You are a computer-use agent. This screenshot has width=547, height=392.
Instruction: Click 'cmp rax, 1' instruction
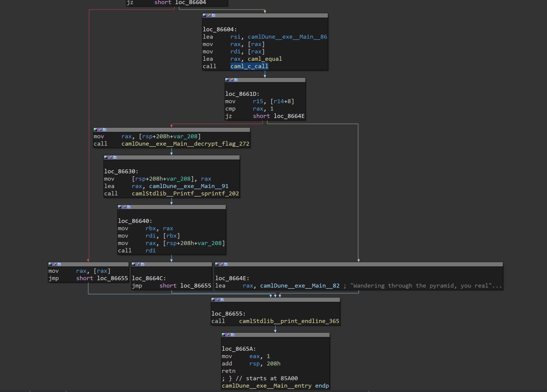[249, 109]
